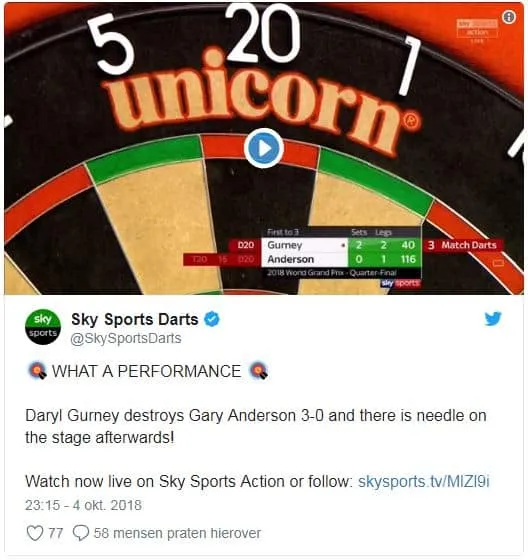The image size is (528, 560).
Task: Click the Sky Sports Darts account name
Action: tap(135, 319)
